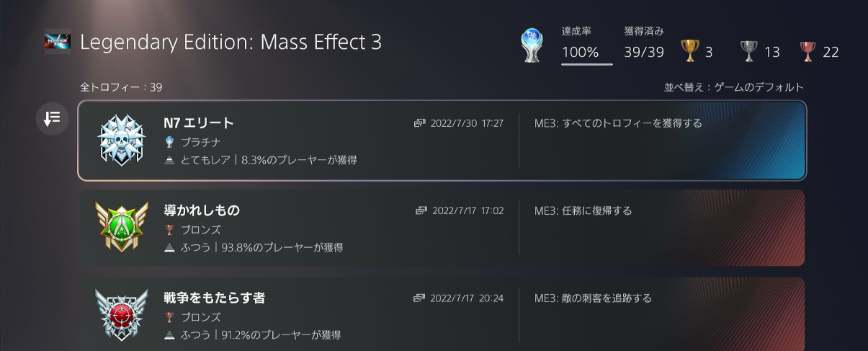Click the 導かれしもの green badge icon
Viewport: 868px width, 351px height.
[x=121, y=227]
